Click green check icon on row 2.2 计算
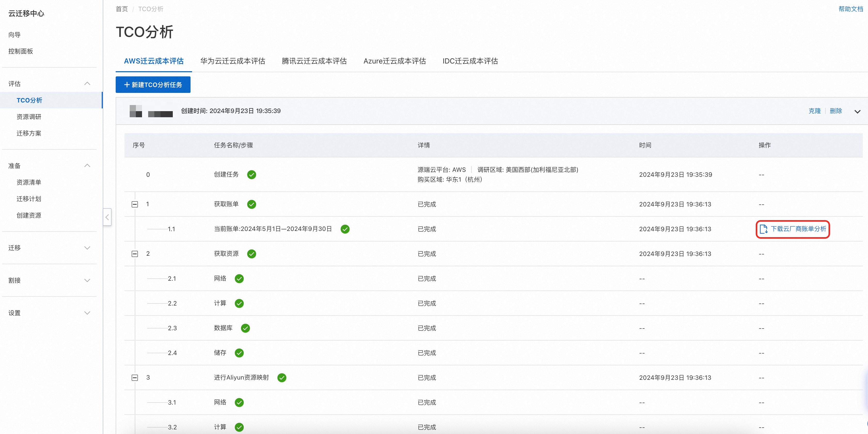 [239, 303]
